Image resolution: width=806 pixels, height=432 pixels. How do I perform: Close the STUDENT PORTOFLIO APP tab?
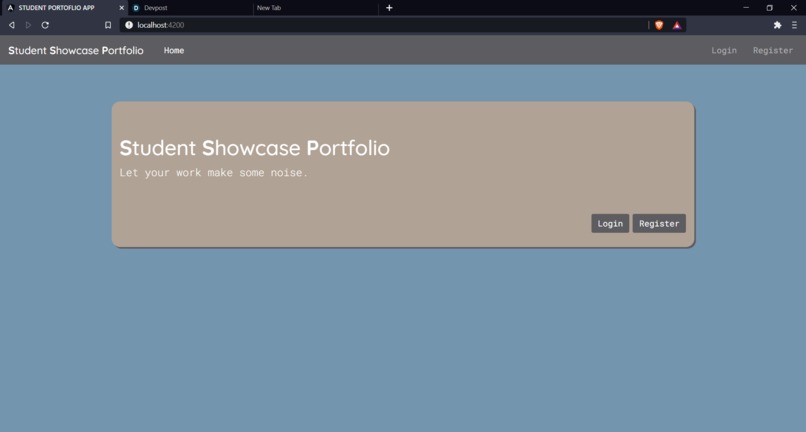tap(121, 8)
